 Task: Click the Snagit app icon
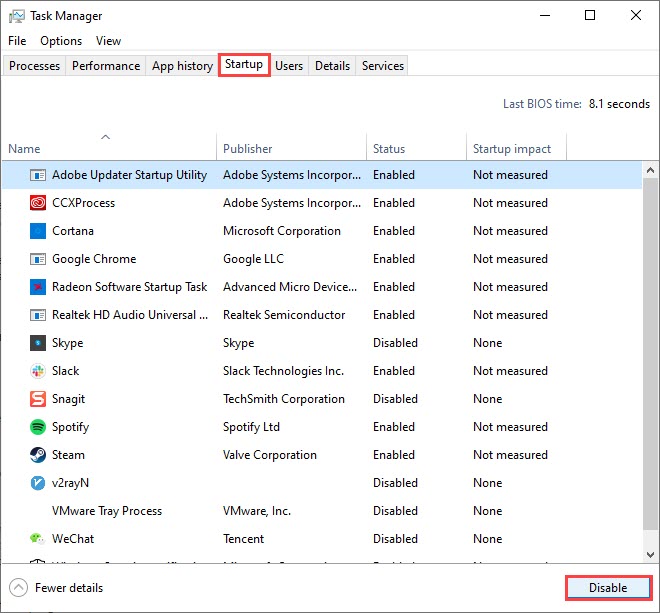(38, 399)
